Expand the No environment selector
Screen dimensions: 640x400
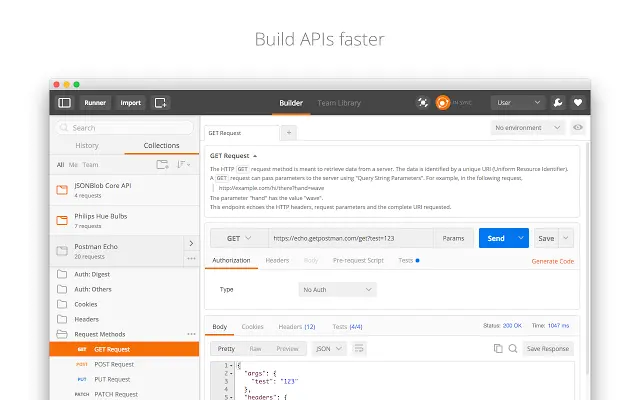pos(527,128)
